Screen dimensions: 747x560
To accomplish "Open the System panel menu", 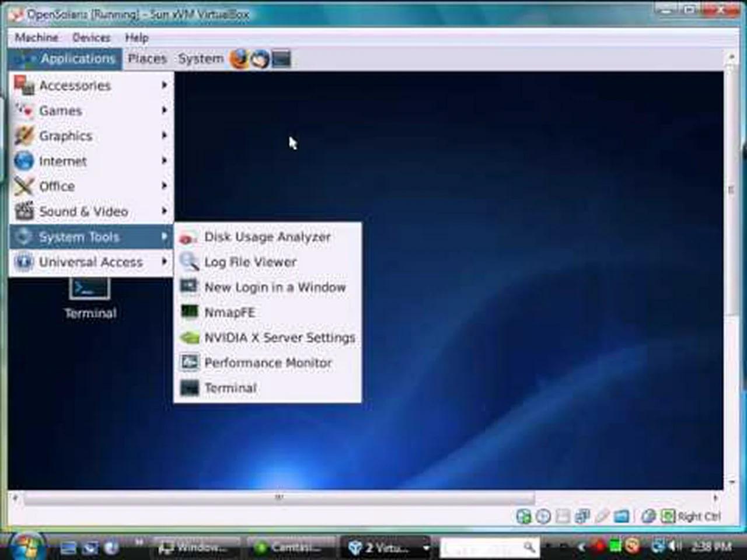I will click(x=200, y=59).
